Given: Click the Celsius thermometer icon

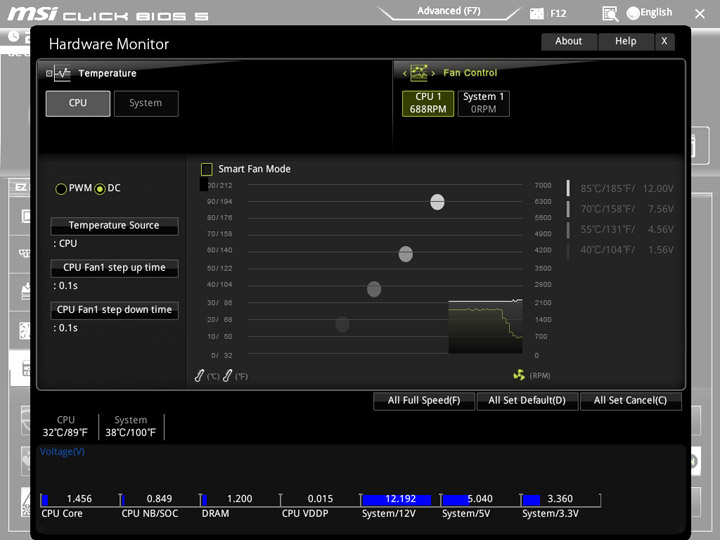Looking at the screenshot, I should click(x=199, y=376).
